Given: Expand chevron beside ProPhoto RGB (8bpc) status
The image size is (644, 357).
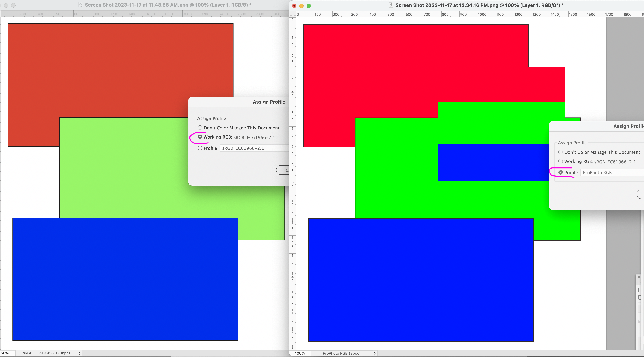Looking at the screenshot, I should (x=375, y=353).
